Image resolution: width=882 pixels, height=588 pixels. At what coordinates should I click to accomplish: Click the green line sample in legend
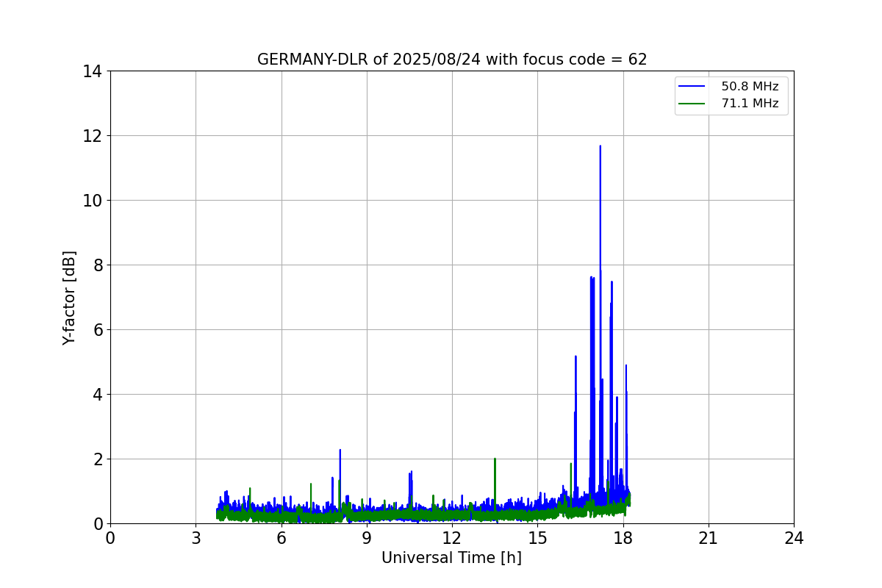(x=692, y=104)
